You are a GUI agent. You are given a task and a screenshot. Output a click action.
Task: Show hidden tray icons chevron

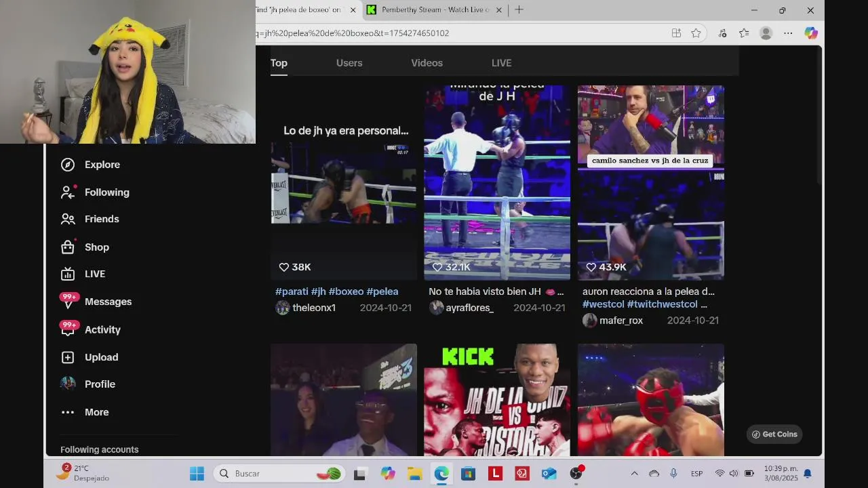pyautogui.click(x=634, y=474)
